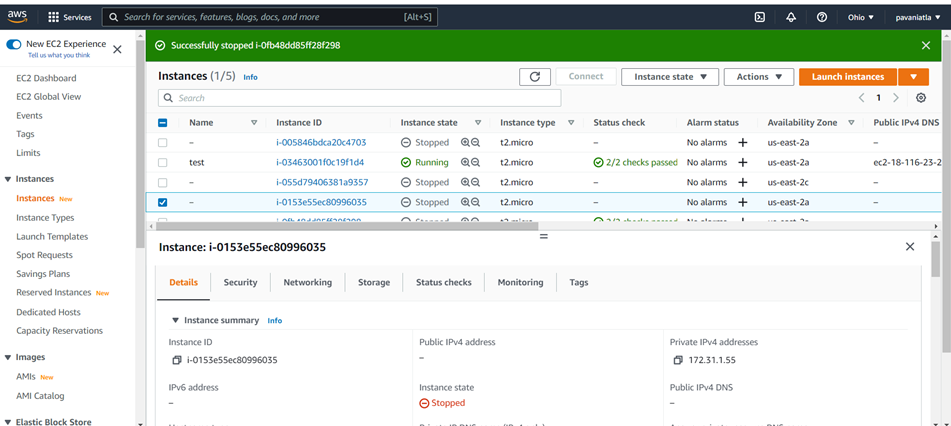Open Info link next to Instances heading
This screenshot has width=951, height=426.
coord(250,77)
